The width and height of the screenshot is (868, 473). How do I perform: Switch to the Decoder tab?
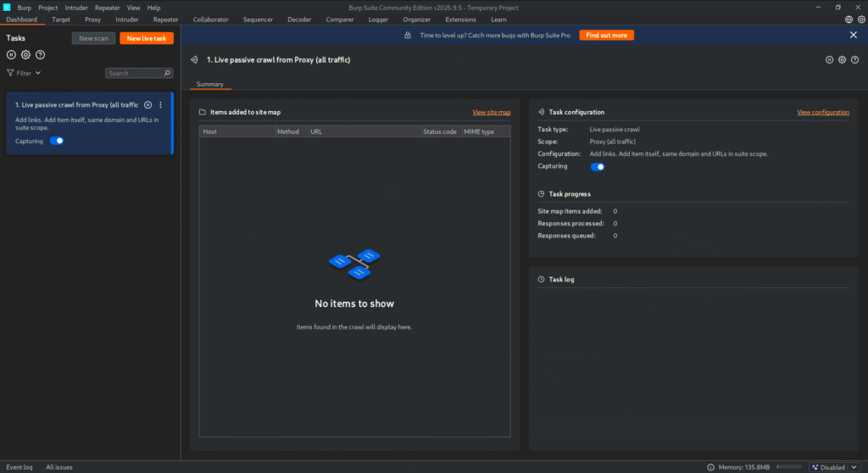(x=299, y=19)
